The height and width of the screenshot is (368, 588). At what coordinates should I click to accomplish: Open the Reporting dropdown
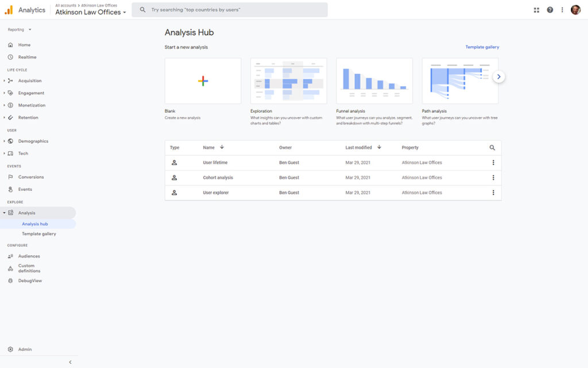20,30
